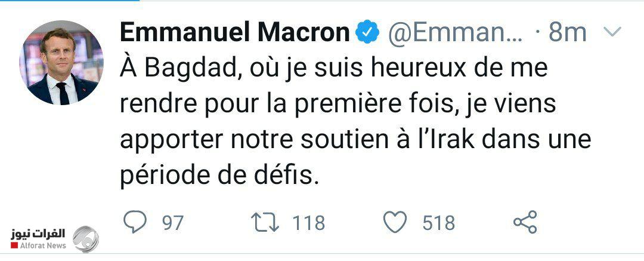This screenshot has height=261, width=644.
Task: Expand the tweet options chevron
Action: (x=612, y=32)
